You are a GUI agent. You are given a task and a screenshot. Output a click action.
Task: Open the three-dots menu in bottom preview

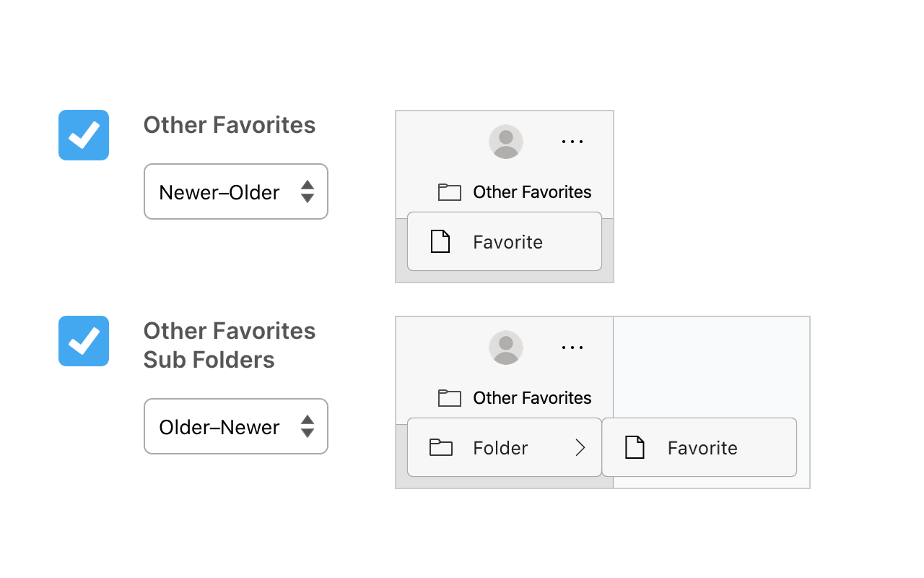coord(572,348)
